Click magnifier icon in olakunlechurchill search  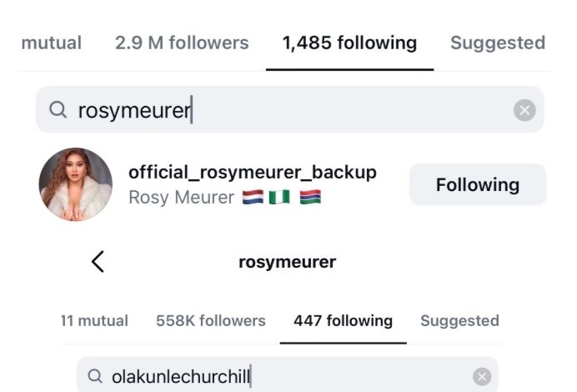95,377
